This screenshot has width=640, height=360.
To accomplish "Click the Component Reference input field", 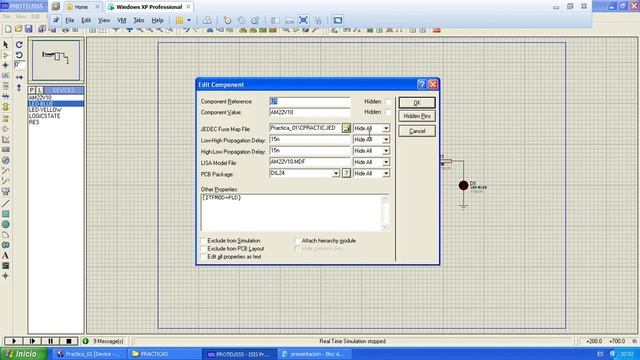I will 310,101.
